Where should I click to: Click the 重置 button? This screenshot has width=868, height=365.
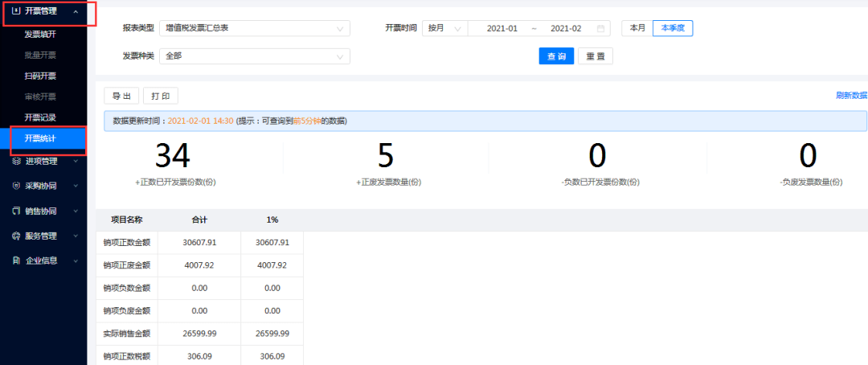pyautogui.click(x=596, y=56)
